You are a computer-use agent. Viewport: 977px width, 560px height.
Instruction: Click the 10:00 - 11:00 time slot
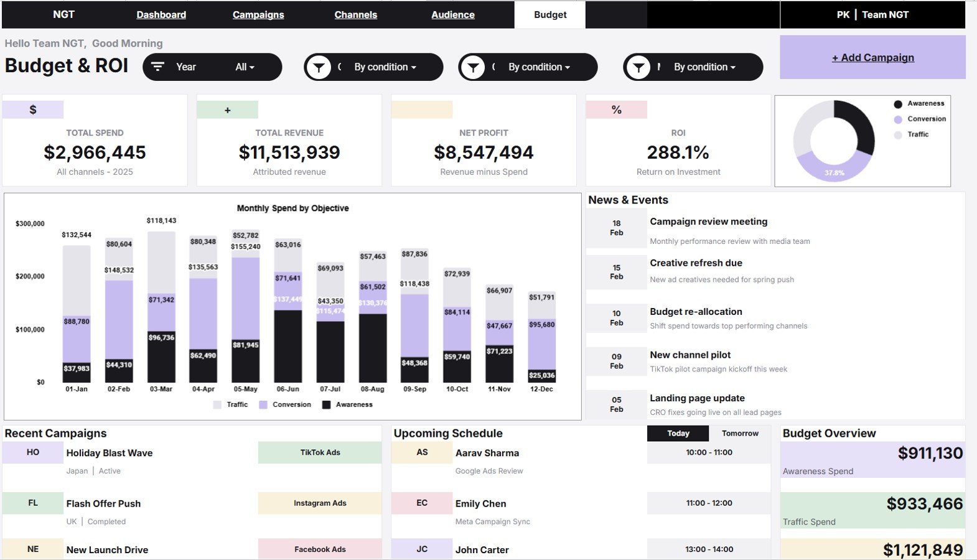point(709,452)
